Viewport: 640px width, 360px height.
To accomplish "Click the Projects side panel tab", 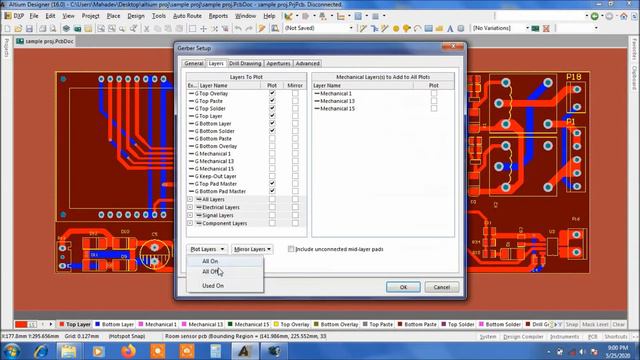I will click(x=6, y=48).
